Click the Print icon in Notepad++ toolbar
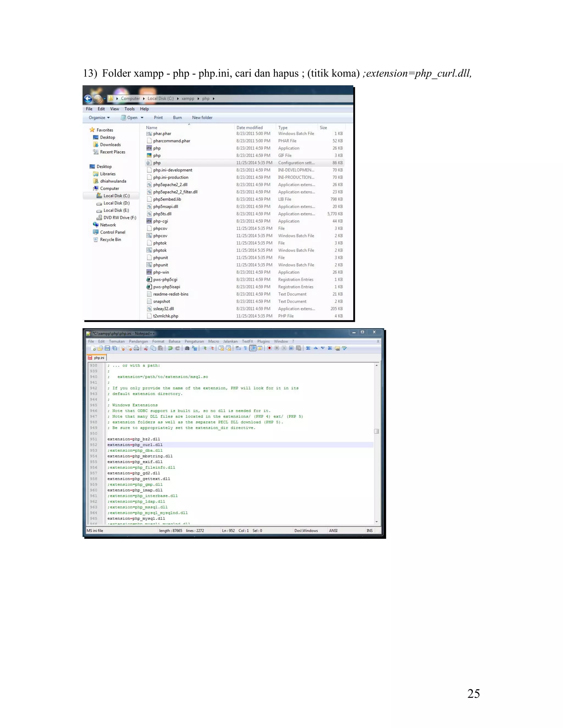Image resolution: width=563 pixels, height=728 pixels. click(137, 348)
